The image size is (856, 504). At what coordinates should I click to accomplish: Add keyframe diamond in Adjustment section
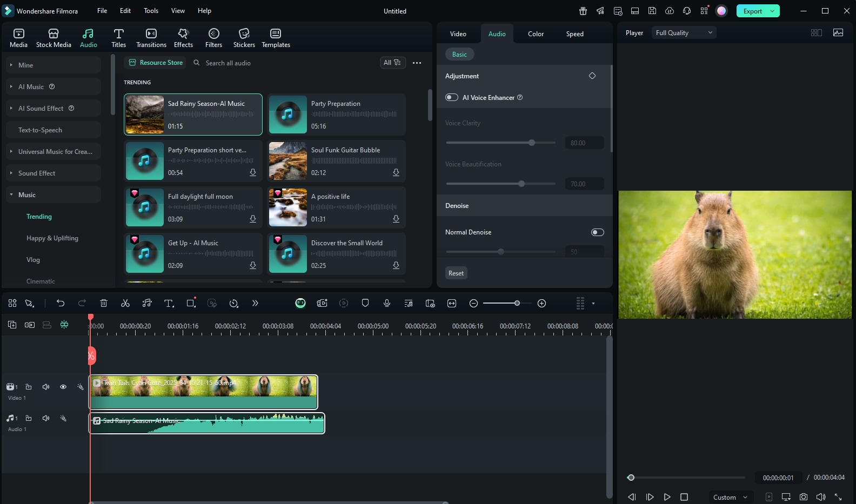(592, 76)
